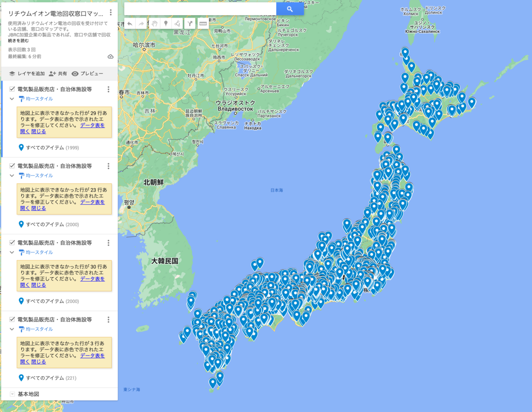Click the Redo arrow in the map toolbar
The image size is (532, 412).
(141, 24)
